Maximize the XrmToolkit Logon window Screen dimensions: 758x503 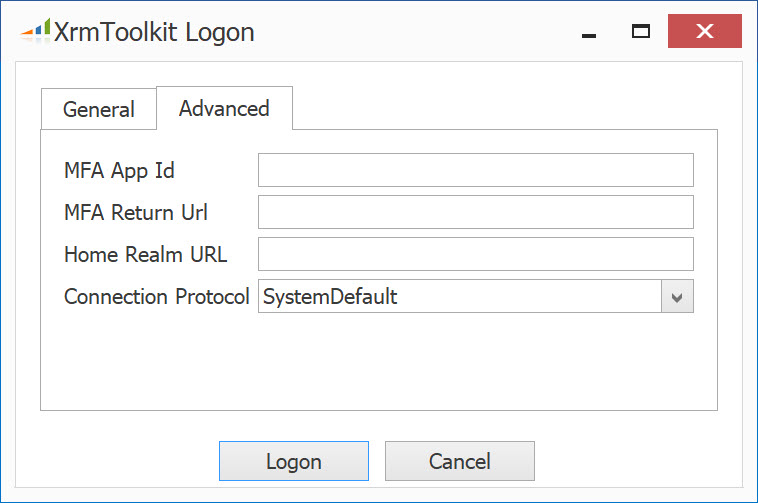(641, 31)
